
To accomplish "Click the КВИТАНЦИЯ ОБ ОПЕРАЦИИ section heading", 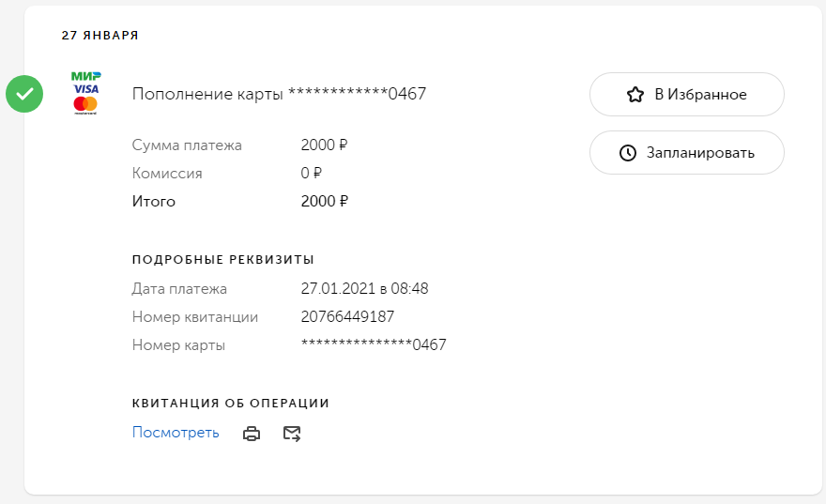I will (230, 404).
